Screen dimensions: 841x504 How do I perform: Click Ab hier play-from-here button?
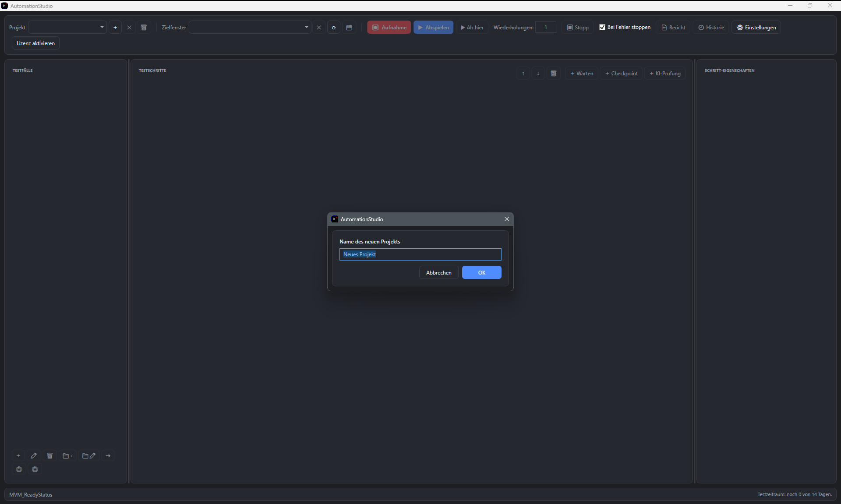tap(472, 27)
